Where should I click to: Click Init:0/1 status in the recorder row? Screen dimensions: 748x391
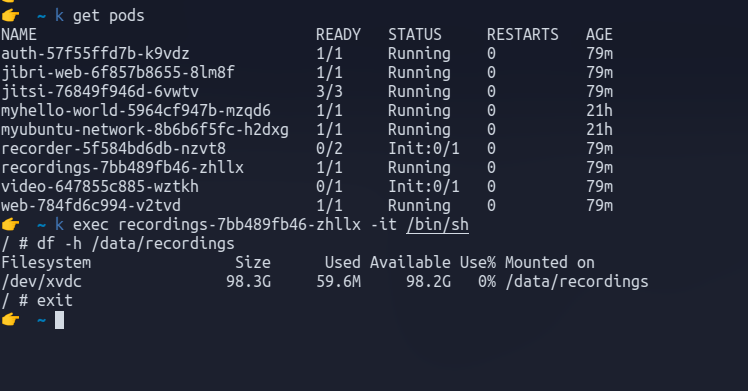424,148
